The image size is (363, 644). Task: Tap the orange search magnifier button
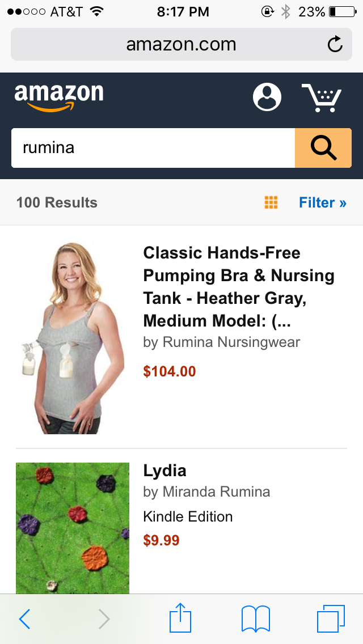(x=323, y=148)
